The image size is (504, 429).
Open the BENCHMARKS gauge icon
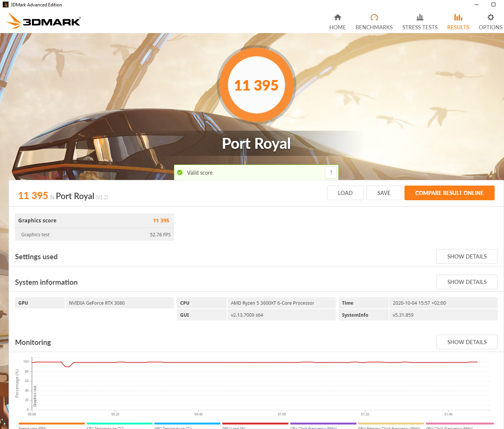point(374,17)
